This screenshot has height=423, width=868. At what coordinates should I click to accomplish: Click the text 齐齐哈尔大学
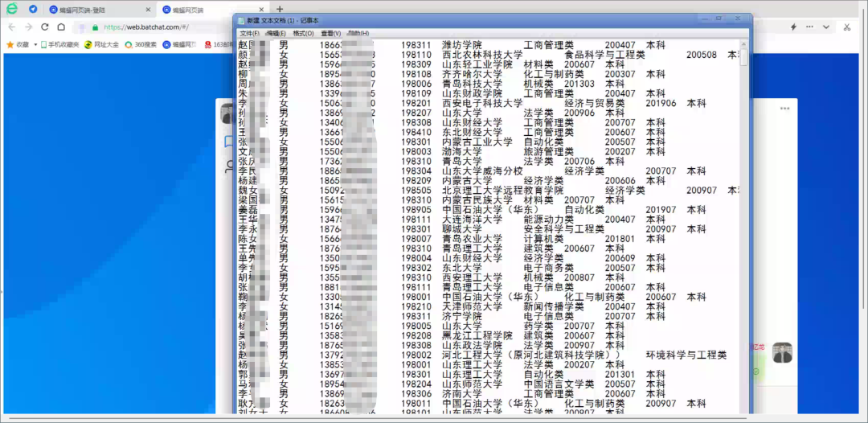pos(472,74)
